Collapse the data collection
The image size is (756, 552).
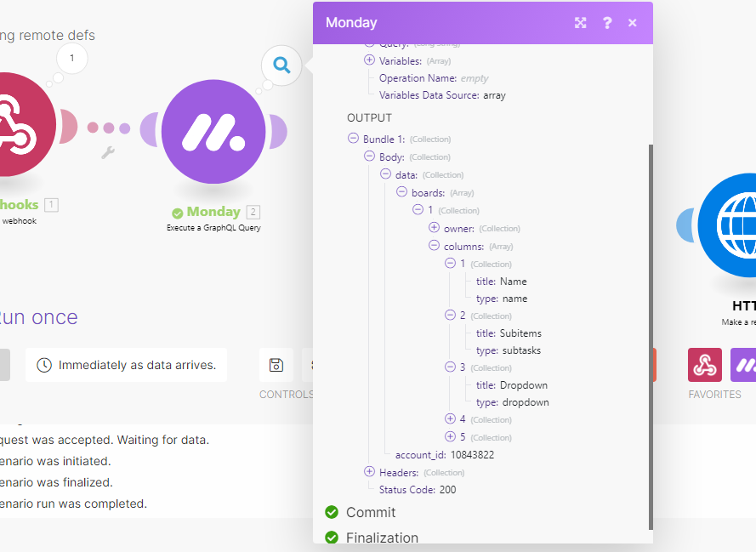pyautogui.click(x=385, y=174)
